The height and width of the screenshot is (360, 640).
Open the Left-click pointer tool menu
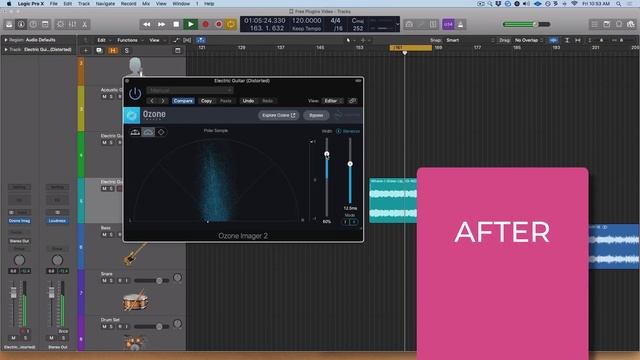350,40
